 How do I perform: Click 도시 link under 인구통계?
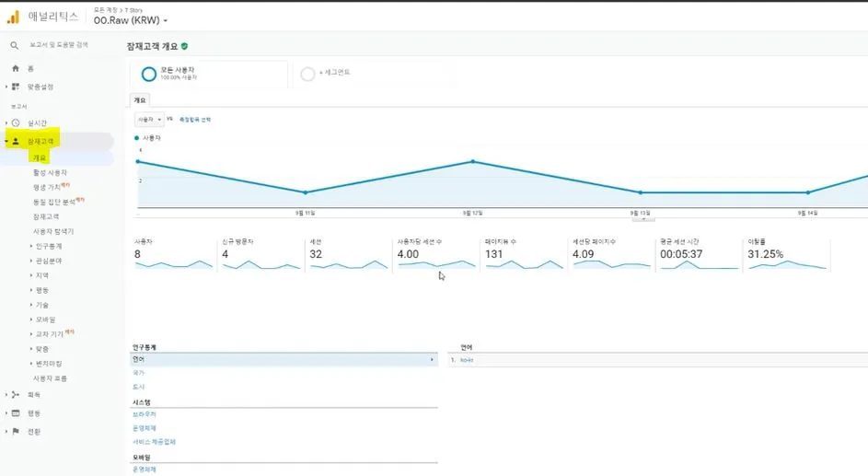(138, 387)
